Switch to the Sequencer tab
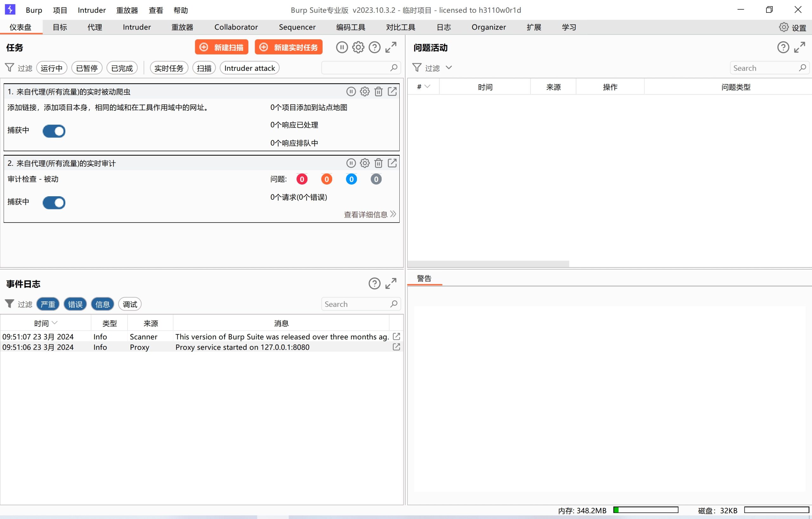Image resolution: width=812 pixels, height=519 pixels. pos(297,27)
